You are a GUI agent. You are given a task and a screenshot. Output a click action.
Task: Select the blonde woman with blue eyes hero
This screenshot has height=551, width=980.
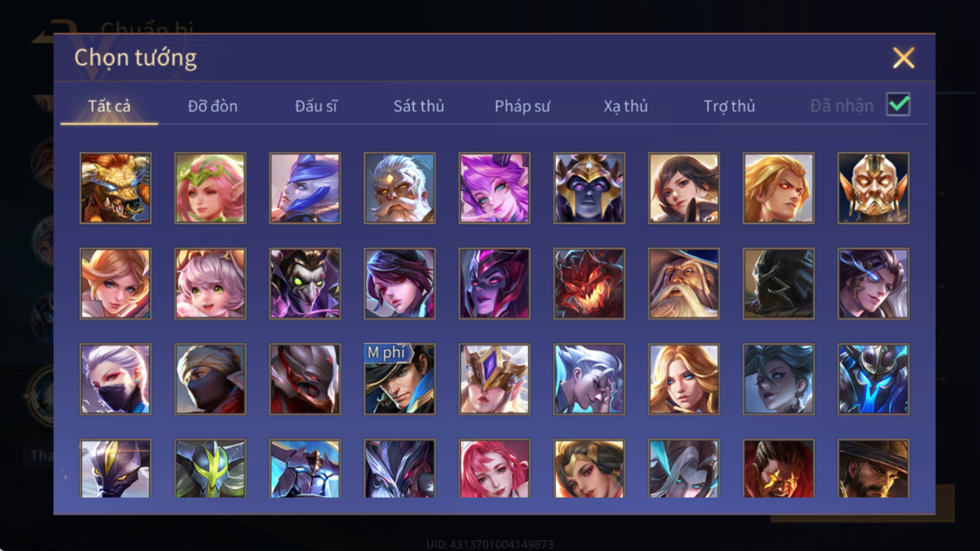[x=684, y=379]
